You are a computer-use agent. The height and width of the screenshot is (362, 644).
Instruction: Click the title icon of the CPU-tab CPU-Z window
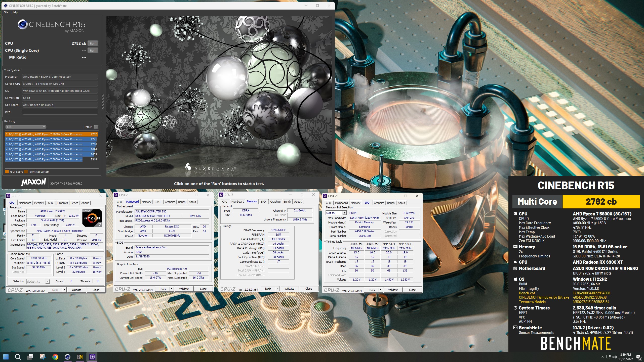point(8,196)
